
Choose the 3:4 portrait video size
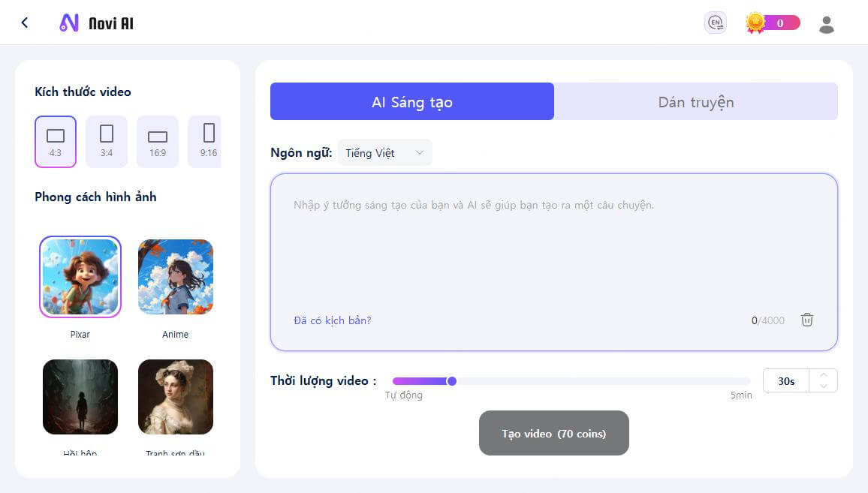107,141
